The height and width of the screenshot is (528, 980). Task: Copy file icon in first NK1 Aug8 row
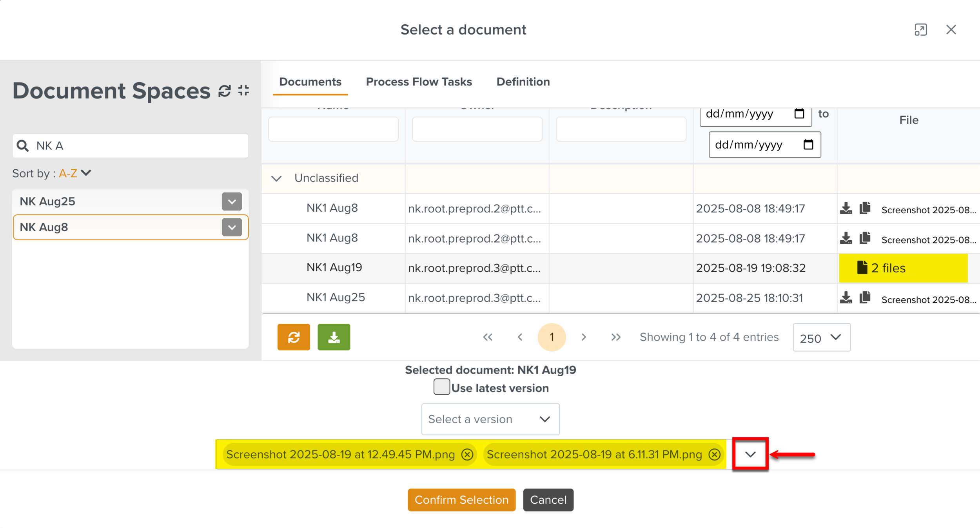[865, 208]
